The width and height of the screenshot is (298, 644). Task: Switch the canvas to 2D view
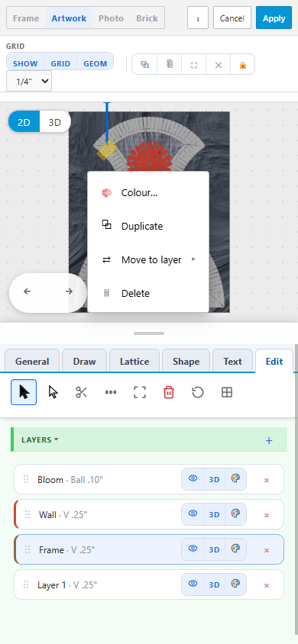(x=24, y=122)
